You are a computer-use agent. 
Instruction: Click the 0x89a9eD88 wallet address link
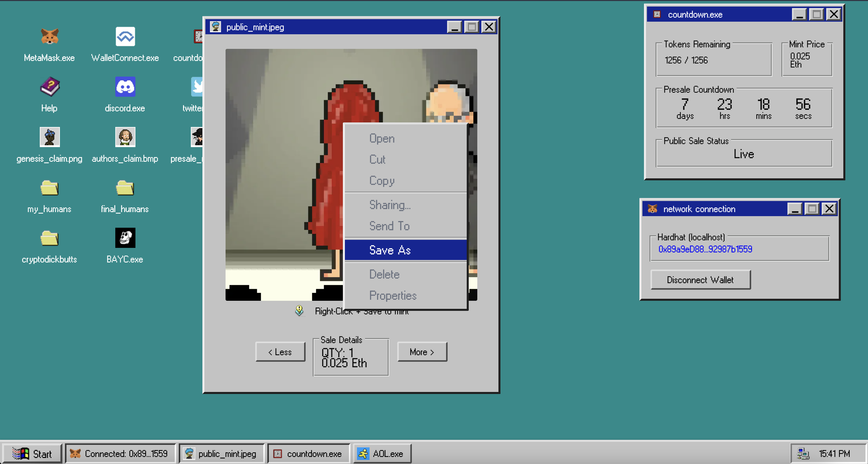point(705,249)
